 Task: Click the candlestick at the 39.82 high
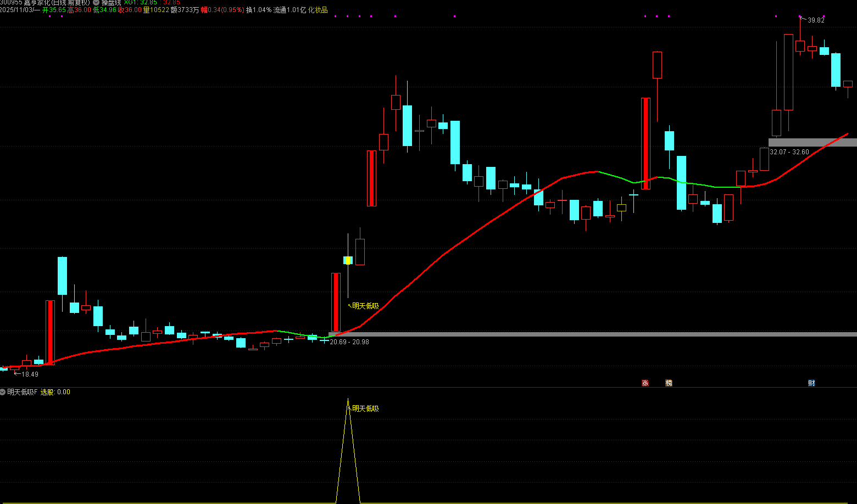800,46
